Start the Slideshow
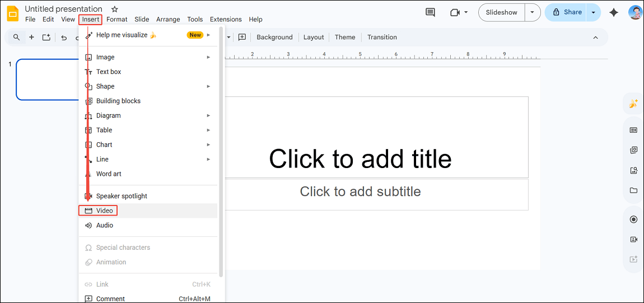 click(x=502, y=12)
